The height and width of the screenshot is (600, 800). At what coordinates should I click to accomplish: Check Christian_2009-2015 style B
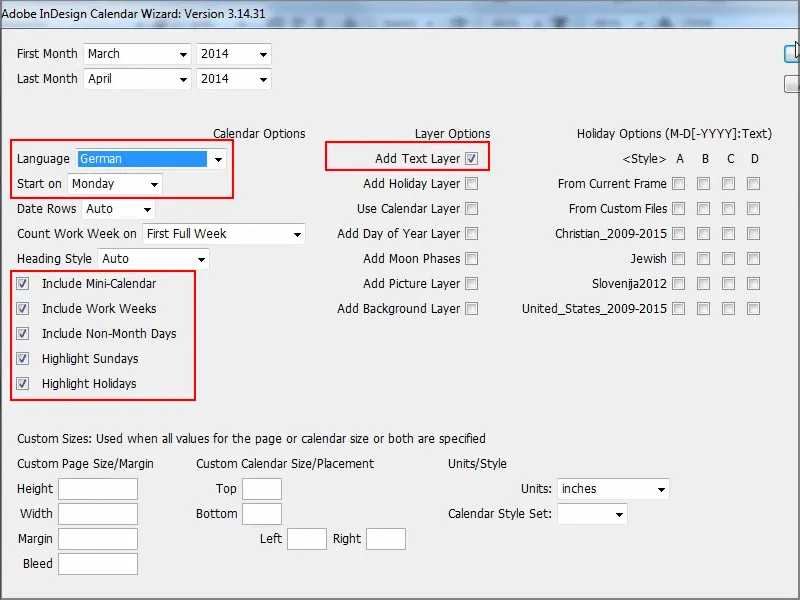704,234
